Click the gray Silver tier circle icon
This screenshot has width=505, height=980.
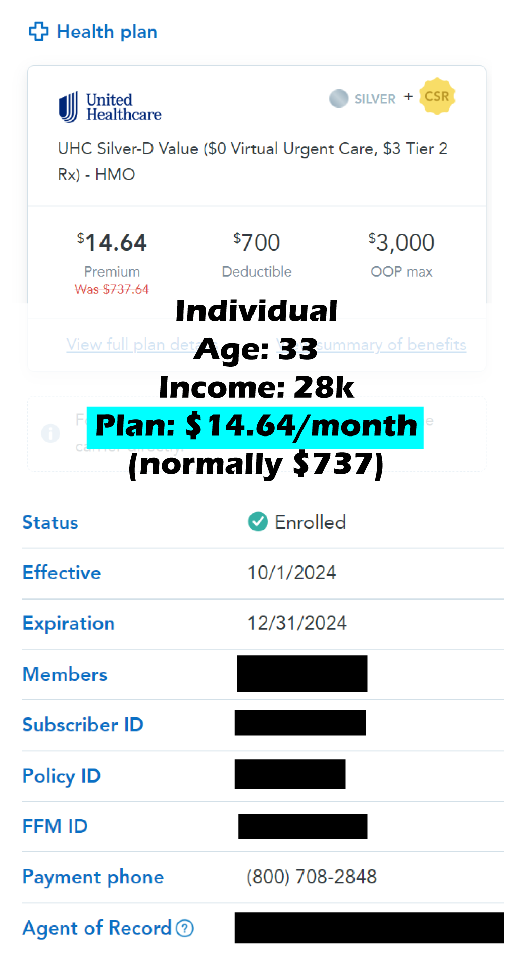point(338,98)
